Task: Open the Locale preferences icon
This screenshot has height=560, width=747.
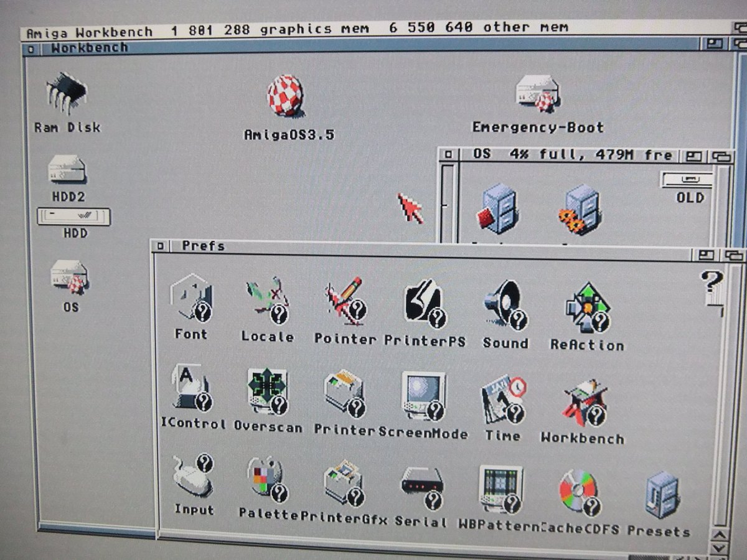Action: [x=267, y=300]
